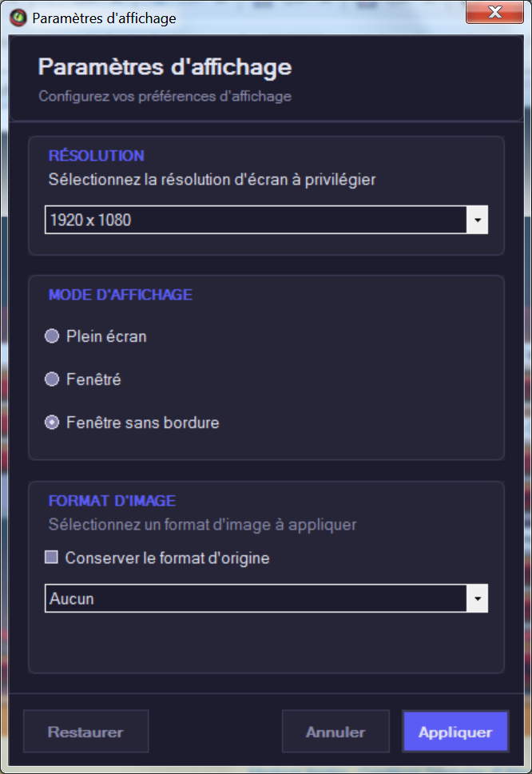
Task: Click the 1920 x 1080 resolution field
Action: (x=266, y=220)
